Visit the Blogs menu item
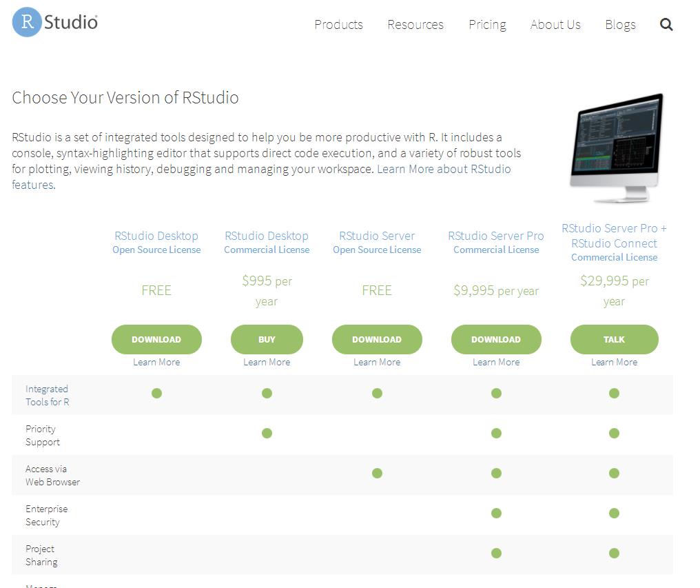Viewport: 700px width, 588px height. point(620,25)
